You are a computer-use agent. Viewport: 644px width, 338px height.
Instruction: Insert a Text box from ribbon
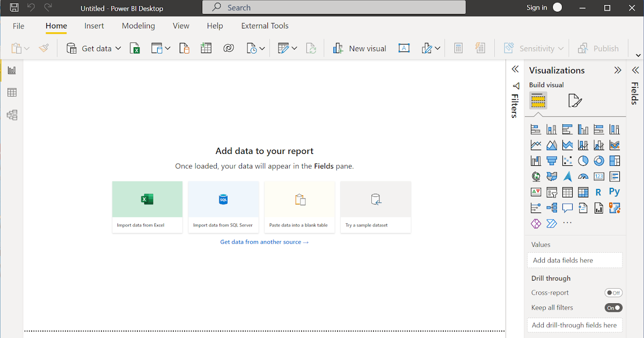(404, 48)
